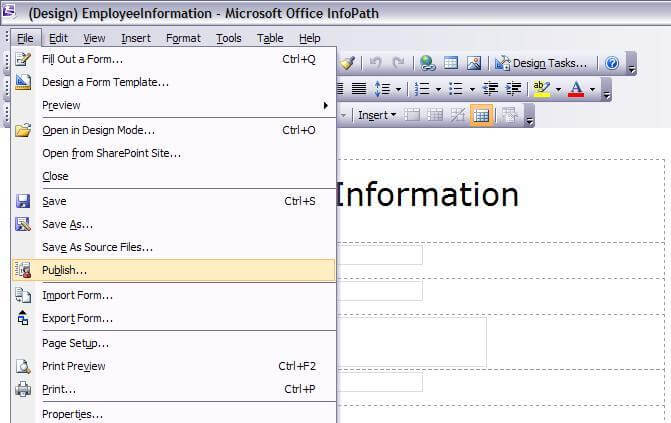Click the Format Painter brush icon
The image size is (671, 423).
[x=347, y=63]
